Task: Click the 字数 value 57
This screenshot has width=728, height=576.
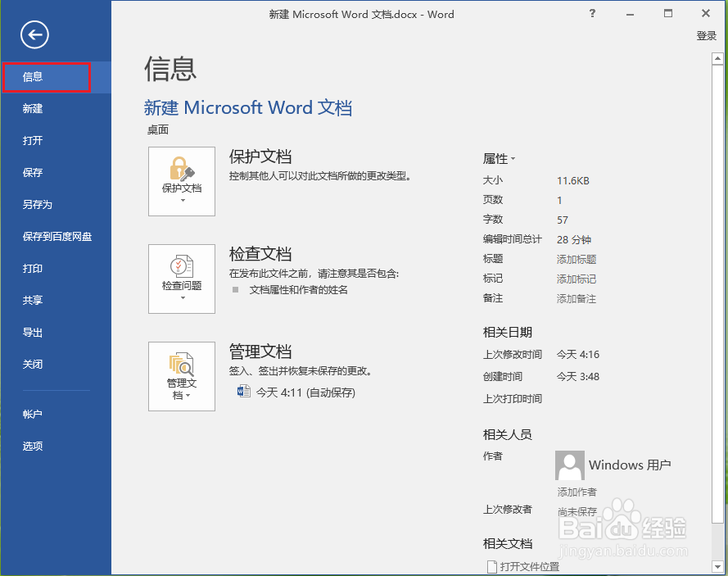Action: (563, 220)
